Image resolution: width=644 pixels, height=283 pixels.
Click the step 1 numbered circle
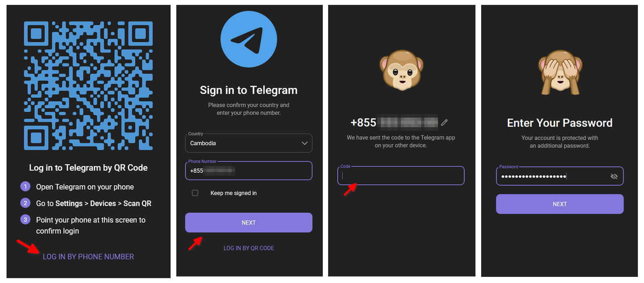tap(25, 186)
